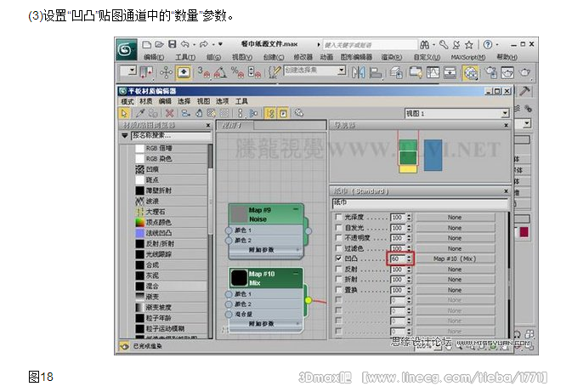Toggle the percent snap icon

tap(237, 72)
